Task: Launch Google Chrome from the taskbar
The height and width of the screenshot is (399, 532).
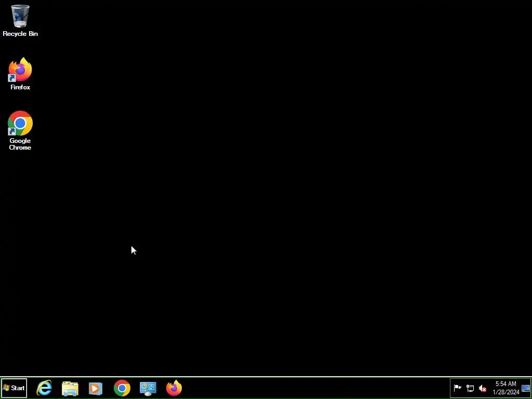Action: 122,388
